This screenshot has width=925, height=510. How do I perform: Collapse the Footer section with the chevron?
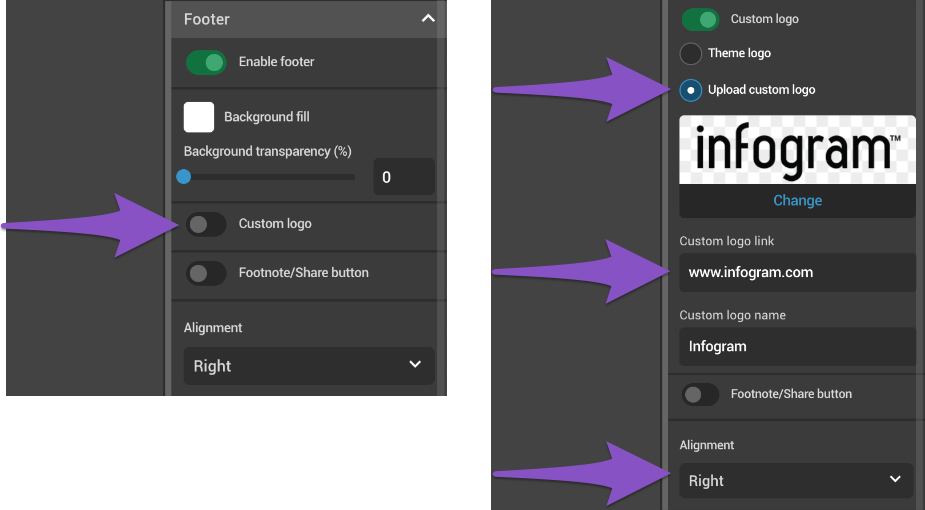click(428, 19)
